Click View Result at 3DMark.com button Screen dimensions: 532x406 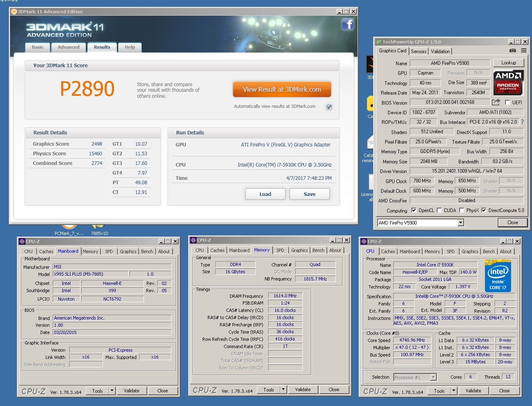point(282,89)
